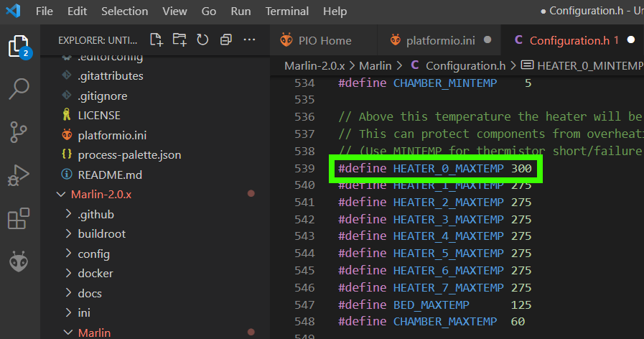This screenshot has height=339, width=644.
Task: Open the PlatformIO alien icon view
Action: [x=19, y=261]
